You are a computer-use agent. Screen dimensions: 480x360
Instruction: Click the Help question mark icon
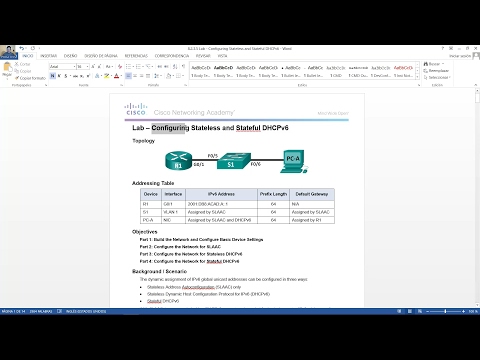coord(443,48)
